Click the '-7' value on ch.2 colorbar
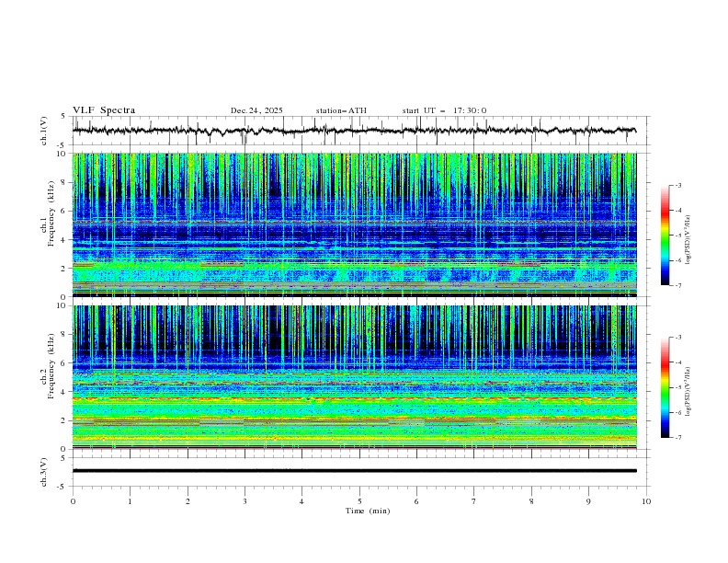 [x=678, y=438]
